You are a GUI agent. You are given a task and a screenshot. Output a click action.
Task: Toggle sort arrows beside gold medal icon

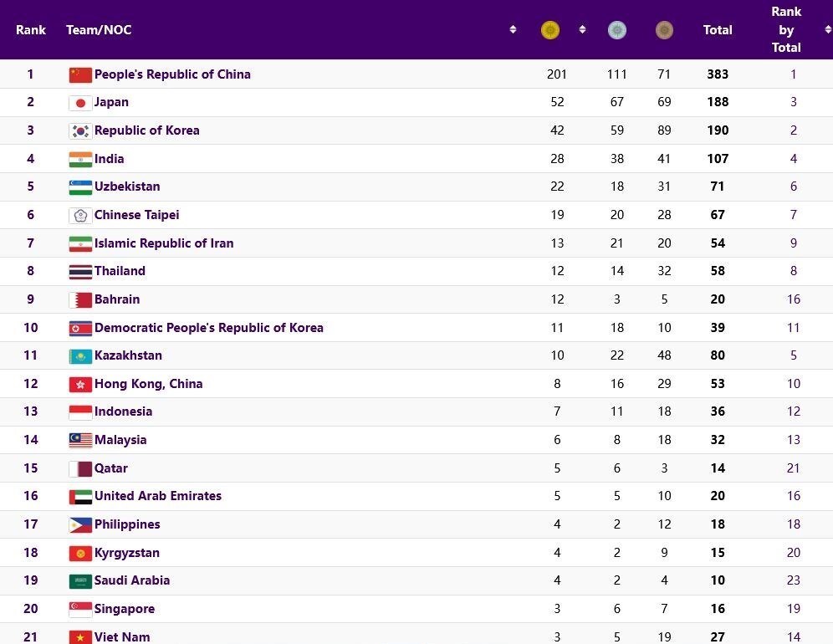point(583,30)
